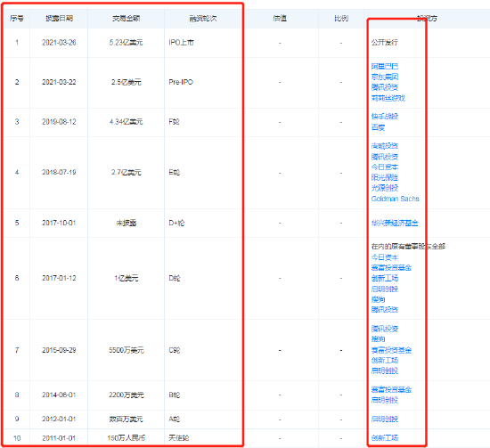Click the 披露日期 column header
The height and width of the screenshot is (448, 490).
pyautogui.click(x=59, y=19)
